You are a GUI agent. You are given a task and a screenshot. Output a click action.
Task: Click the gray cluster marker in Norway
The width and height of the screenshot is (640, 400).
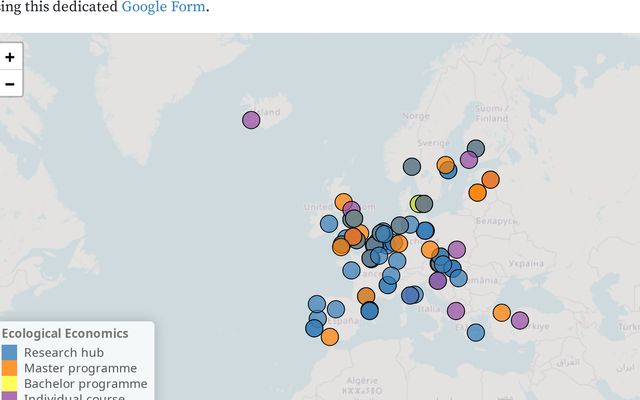(x=412, y=167)
